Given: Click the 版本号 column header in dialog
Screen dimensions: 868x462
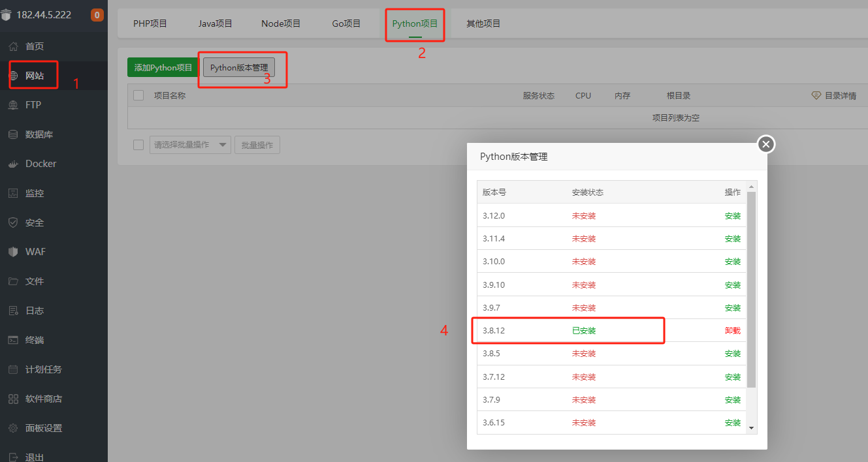Looking at the screenshot, I should [494, 192].
